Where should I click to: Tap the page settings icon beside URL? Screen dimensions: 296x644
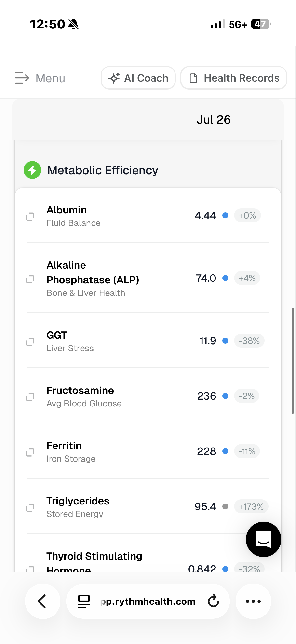click(x=84, y=601)
